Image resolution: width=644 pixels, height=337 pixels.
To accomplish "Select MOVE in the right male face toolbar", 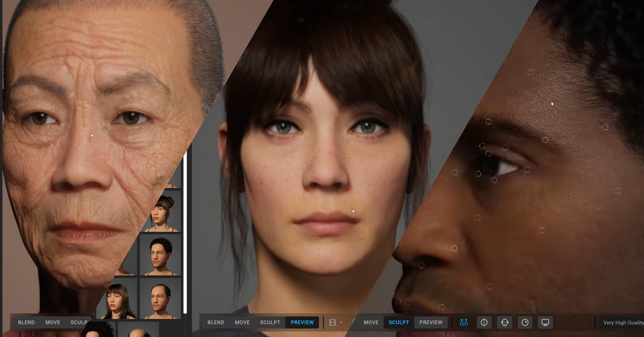I will coord(371,322).
